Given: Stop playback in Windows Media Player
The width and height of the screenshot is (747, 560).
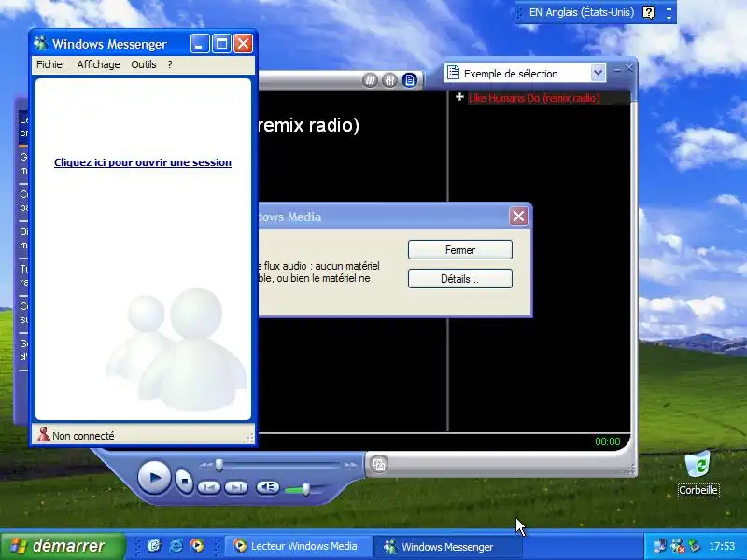Looking at the screenshot, I should click(x=184, y=481).
